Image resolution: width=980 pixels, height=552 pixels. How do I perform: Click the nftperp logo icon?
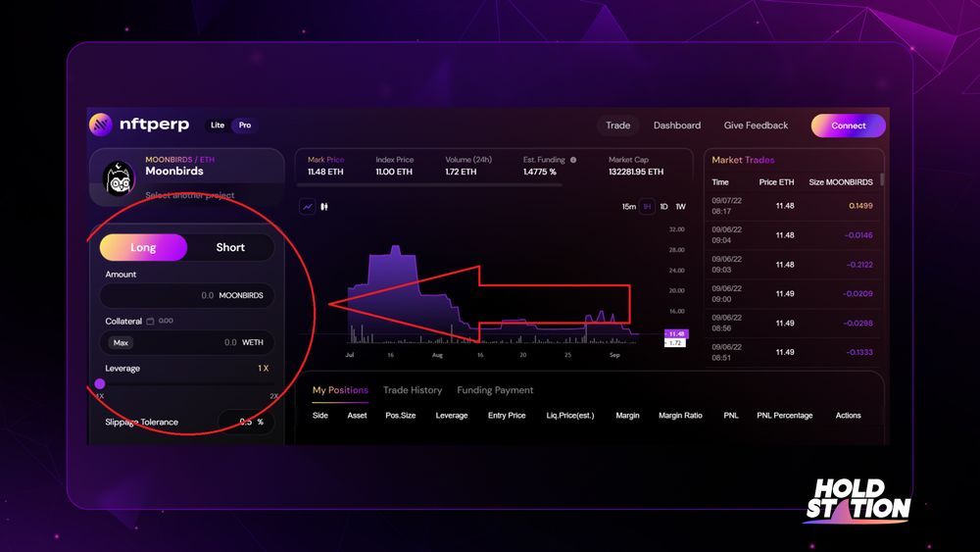pyautogui.click(x=100, y=125)
